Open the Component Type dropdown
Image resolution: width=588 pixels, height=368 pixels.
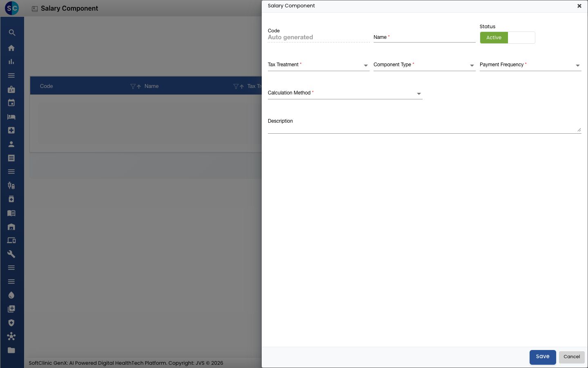click(x=425, y=65)
